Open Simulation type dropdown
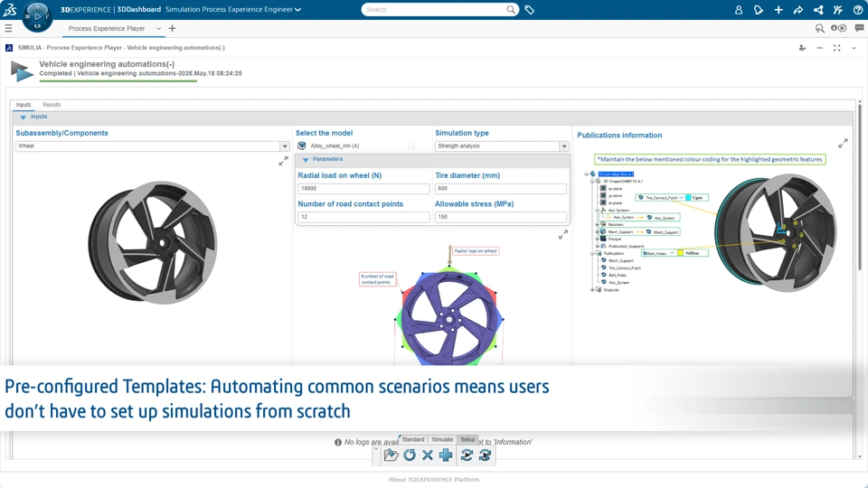The image size is (868, 488). [x=564, y=146]
